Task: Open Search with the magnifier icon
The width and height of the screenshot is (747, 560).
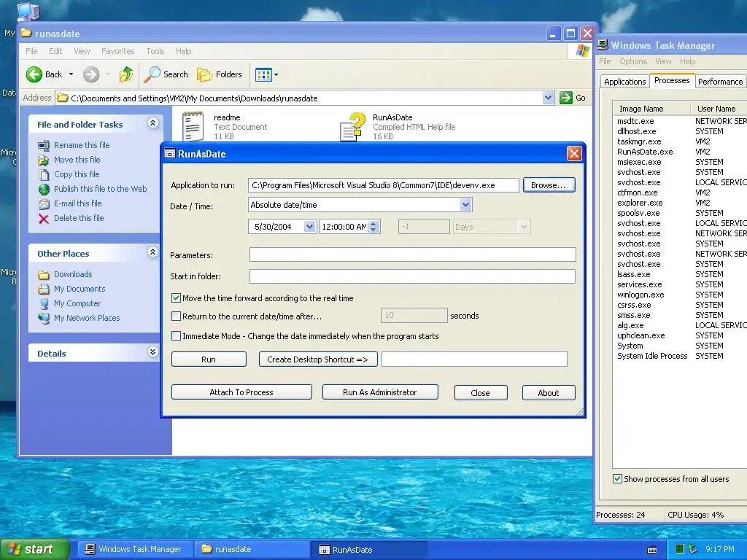Action: [152, 74]
